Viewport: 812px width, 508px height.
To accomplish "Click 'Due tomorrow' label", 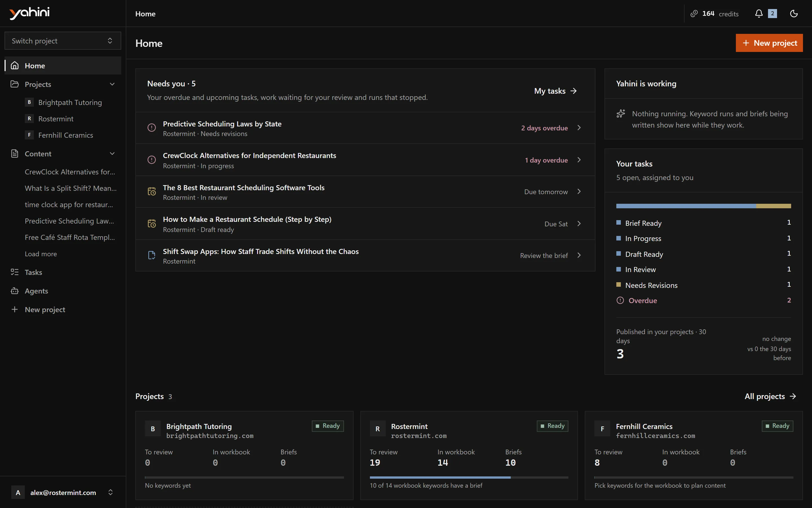I will pyautogui.click(x=546, y=192).
